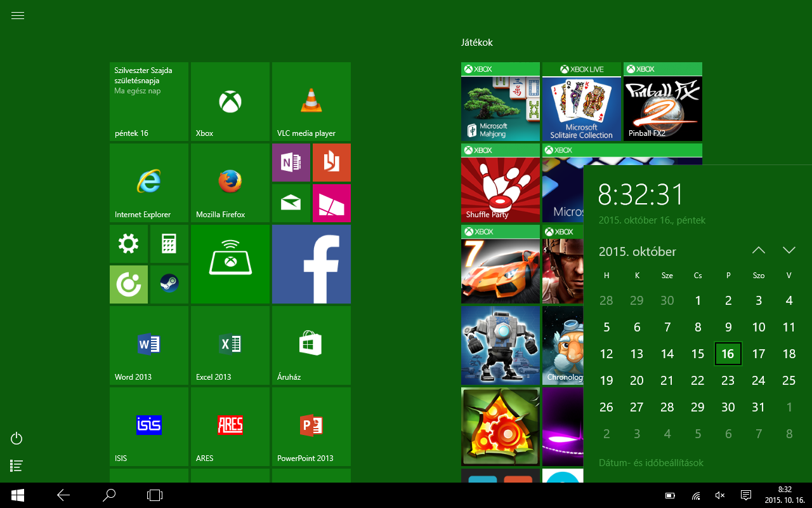
Task: Open Settings gear tile
Action: pyautogui.click(x=129, y=244)
